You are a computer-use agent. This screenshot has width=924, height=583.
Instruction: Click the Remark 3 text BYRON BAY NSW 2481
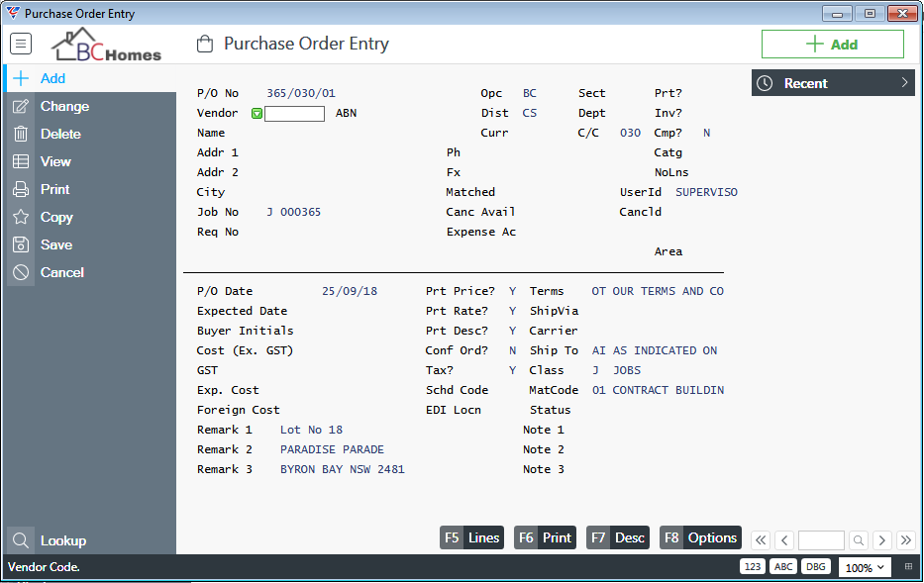[x=343, y=469]
